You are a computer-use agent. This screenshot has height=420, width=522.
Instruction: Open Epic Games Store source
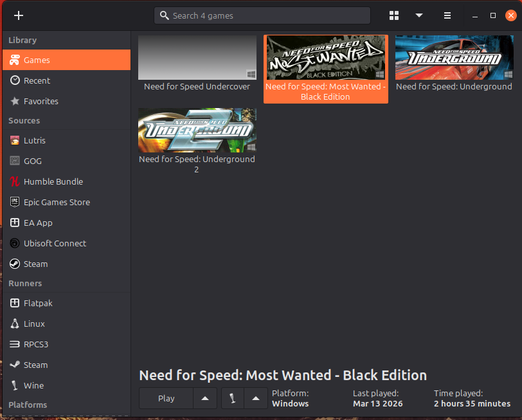coord(57,202)
